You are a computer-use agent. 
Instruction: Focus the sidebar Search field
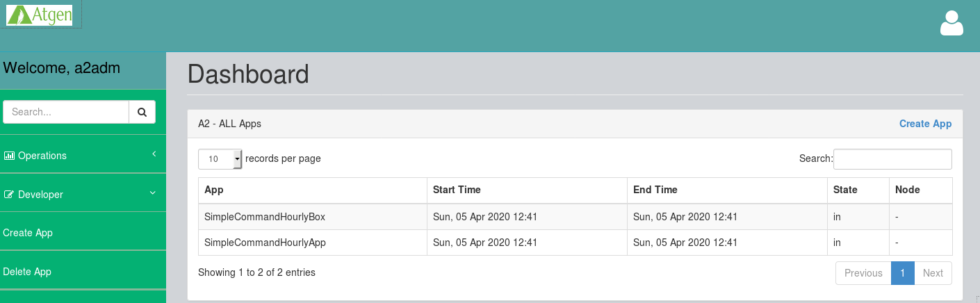[x=66, y=112]
